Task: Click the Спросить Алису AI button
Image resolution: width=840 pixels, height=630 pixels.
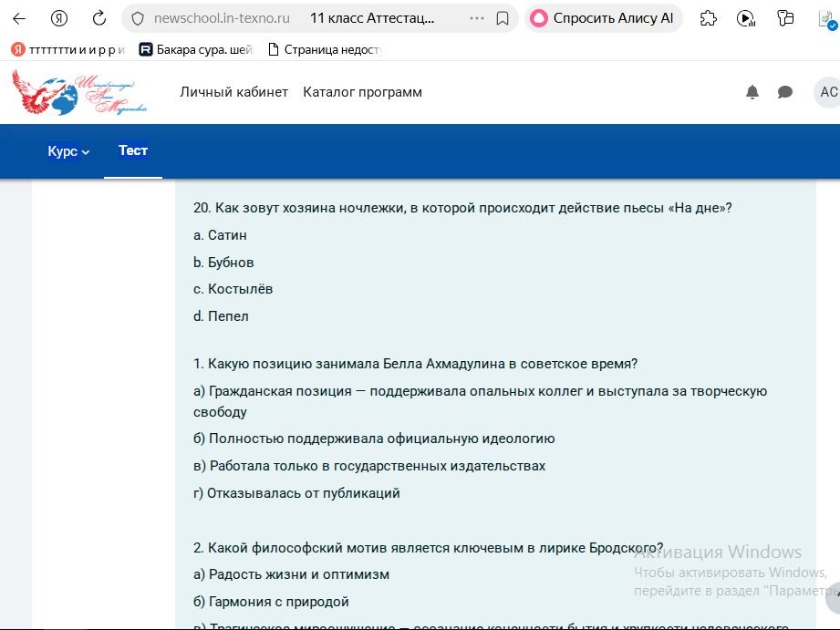Action: [603, 19]
